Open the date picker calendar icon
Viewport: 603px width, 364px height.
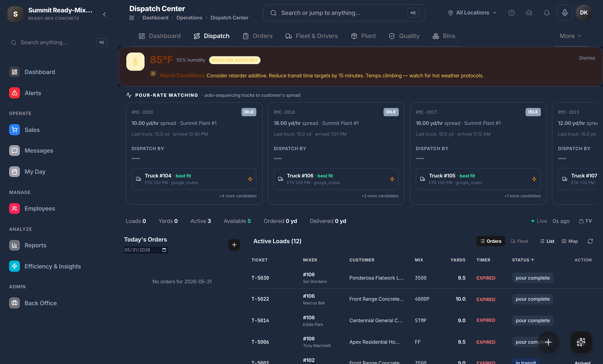coord(164,250)
